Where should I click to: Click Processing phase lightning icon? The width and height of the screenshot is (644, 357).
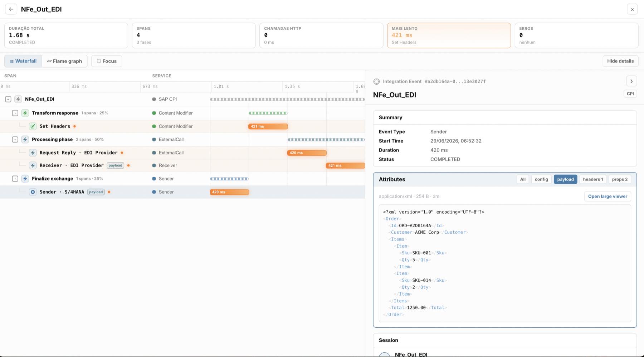click(25, 139)
